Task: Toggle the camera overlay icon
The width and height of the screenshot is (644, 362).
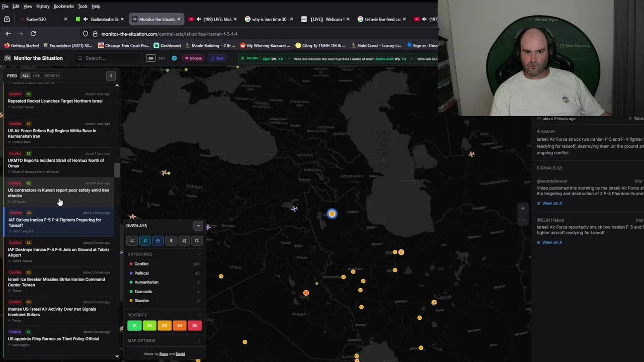Action: [197, 241]
